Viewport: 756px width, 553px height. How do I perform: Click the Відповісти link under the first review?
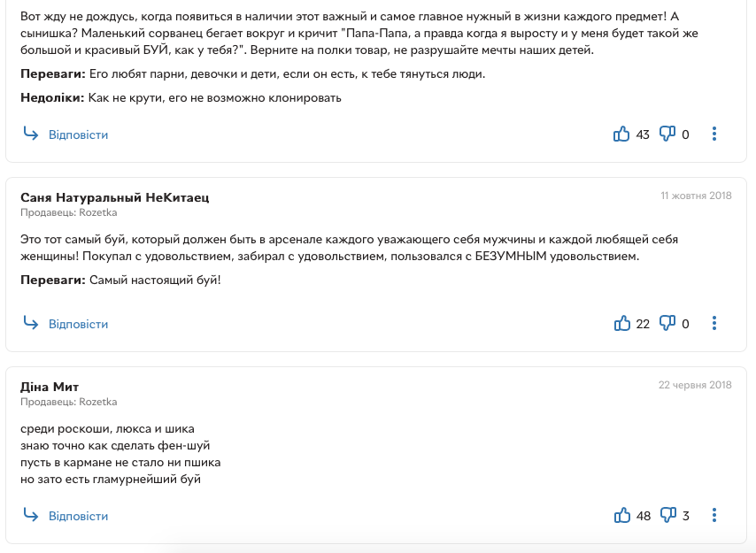(78, 134)
